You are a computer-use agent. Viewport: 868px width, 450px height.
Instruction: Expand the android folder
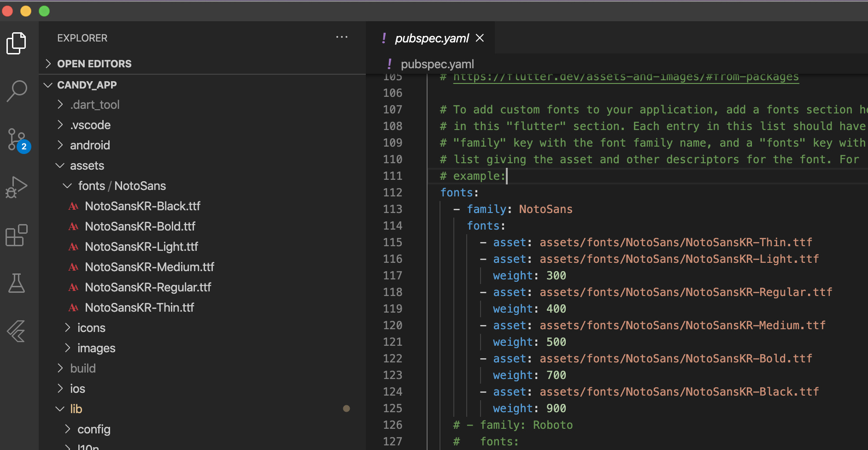tap(60, 145)
